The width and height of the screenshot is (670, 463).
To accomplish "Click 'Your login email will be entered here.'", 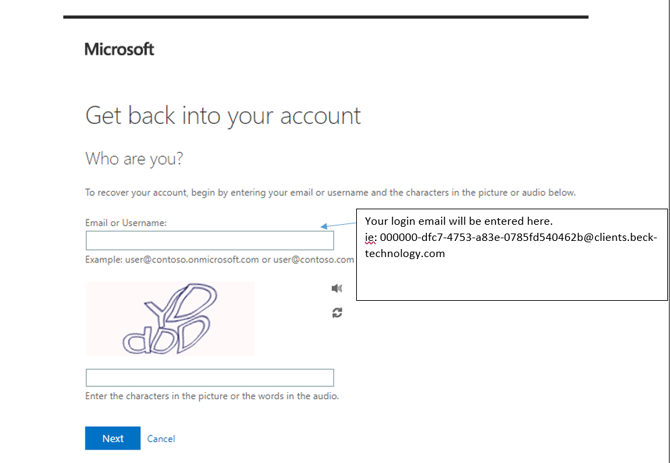I will click(458, 221).
